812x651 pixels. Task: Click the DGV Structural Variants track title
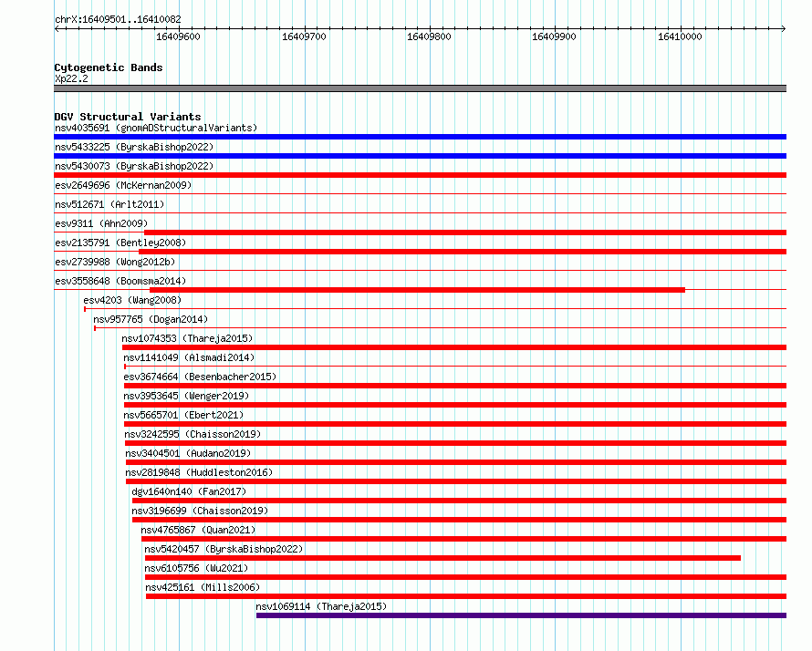[x=128, y=117]
